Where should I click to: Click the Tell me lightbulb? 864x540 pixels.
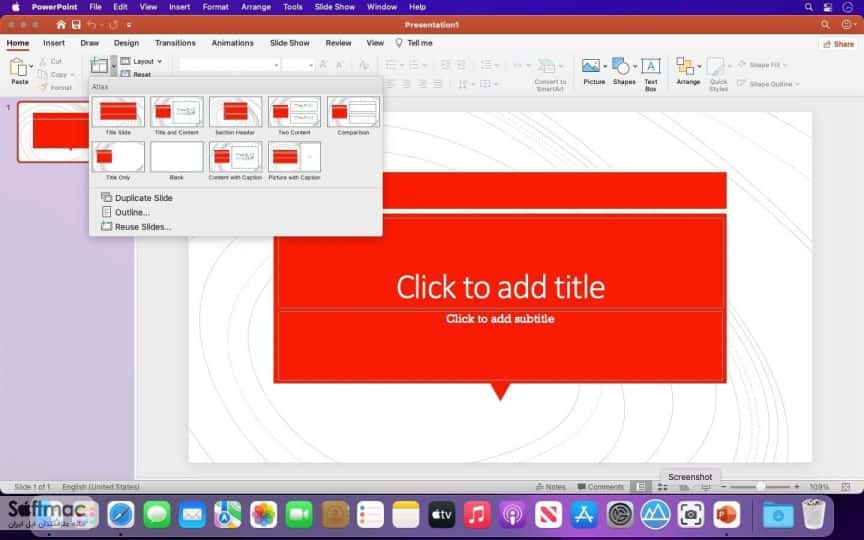click(x=399, y=43)
